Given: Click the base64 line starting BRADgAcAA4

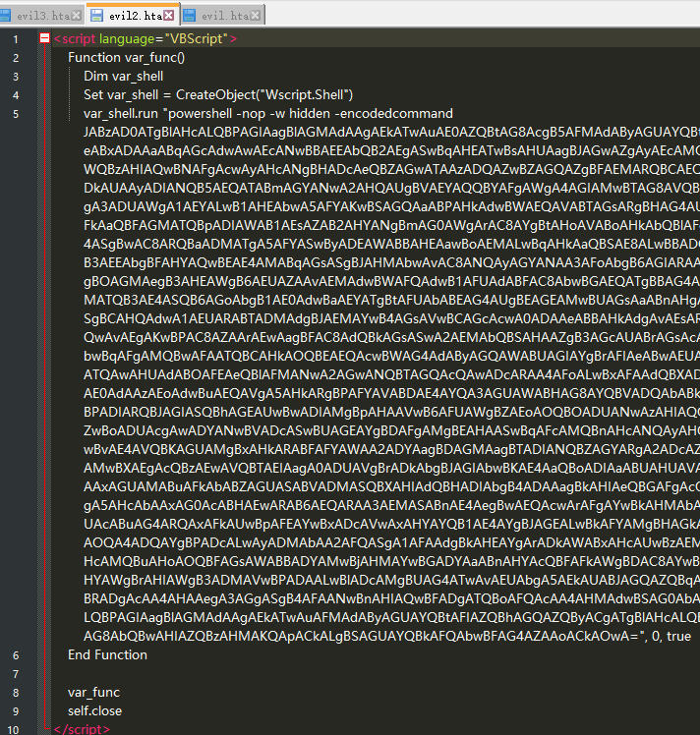Looking at the screenshot, I should (391, 599).
